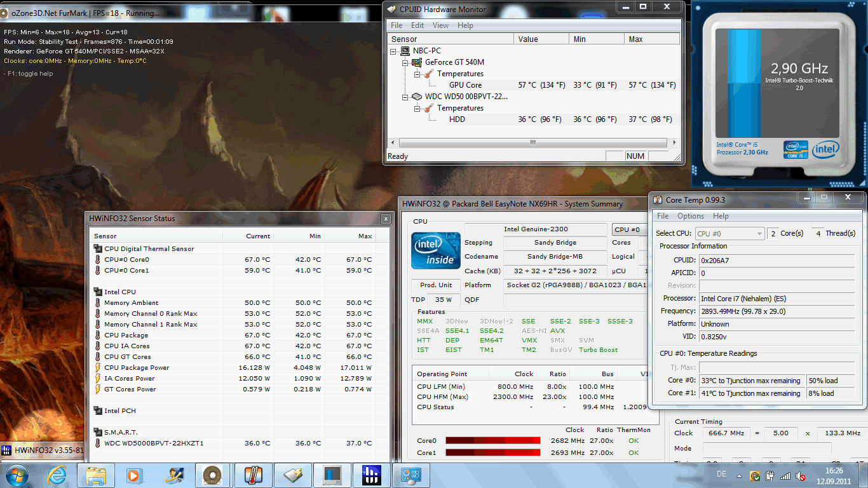Launch Internet Explorer from the taskbar
The height and width of the screenshot is (488, 868).
pos(57,475)
